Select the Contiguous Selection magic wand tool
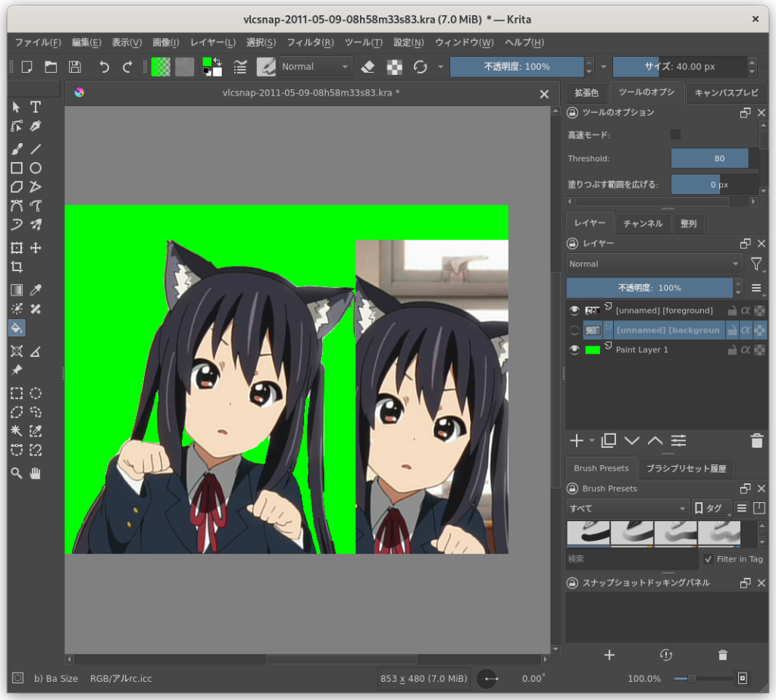Image resolution: width=776 pixels, height=700 pixels. point(17,431)
